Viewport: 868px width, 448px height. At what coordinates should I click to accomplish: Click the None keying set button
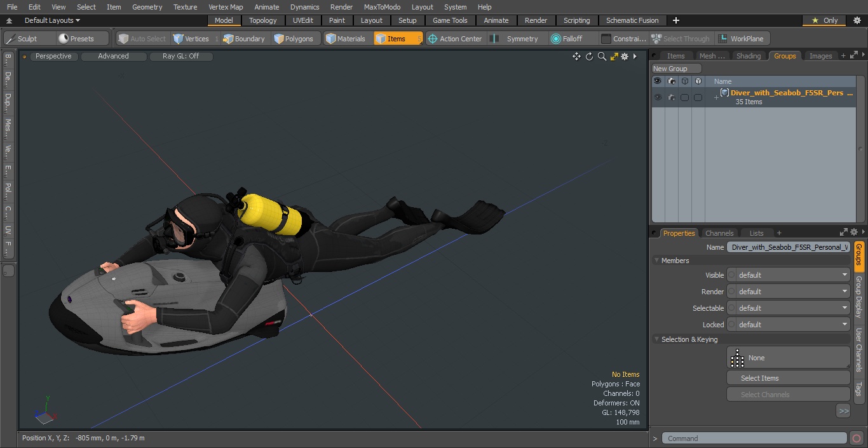788,358
